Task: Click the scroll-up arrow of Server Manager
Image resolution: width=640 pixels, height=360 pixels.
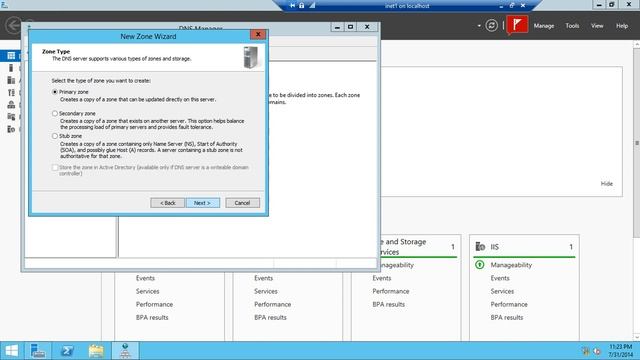Action: pyautogui.click(x=637, y=44)
